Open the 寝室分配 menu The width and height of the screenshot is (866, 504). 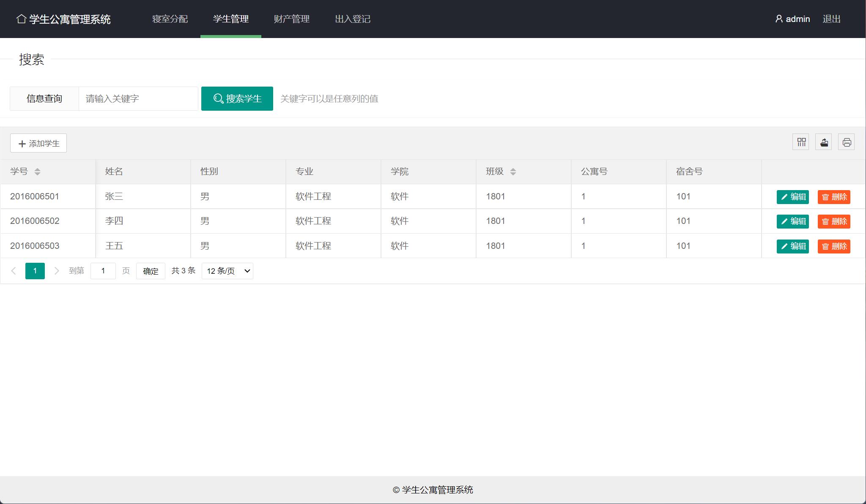170,19
